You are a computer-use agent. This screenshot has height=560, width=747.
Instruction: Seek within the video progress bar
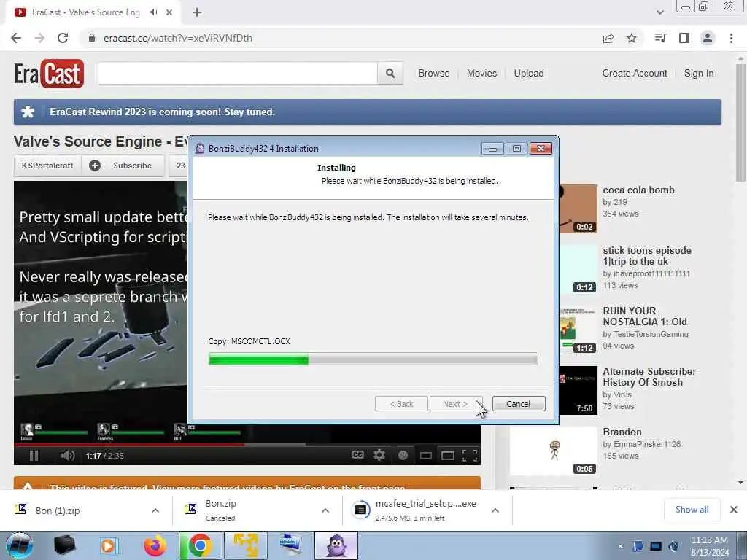click(247, 444)
